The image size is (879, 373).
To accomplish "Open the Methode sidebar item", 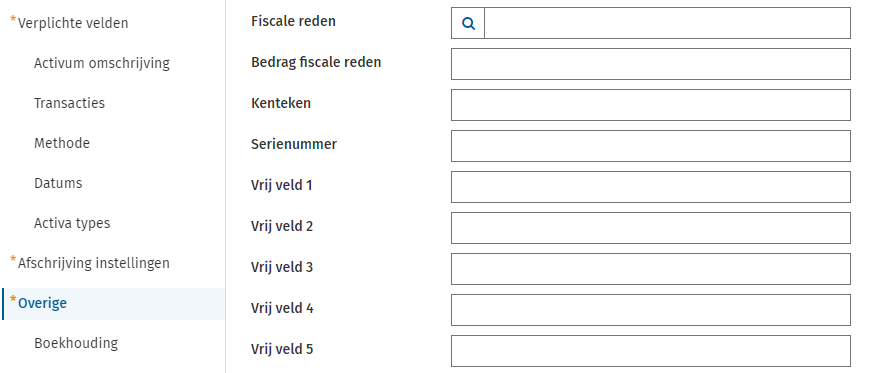I will (62, 143).
